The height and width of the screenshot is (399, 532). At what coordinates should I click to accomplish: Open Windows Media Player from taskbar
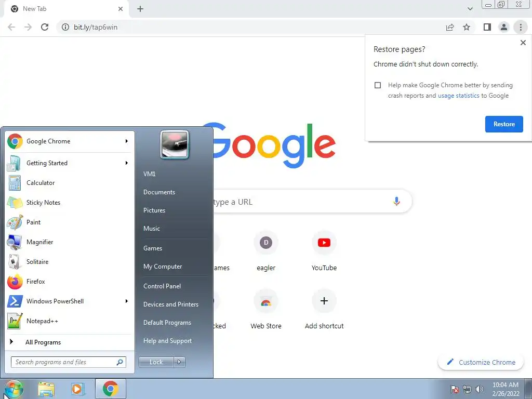(78, 389)
